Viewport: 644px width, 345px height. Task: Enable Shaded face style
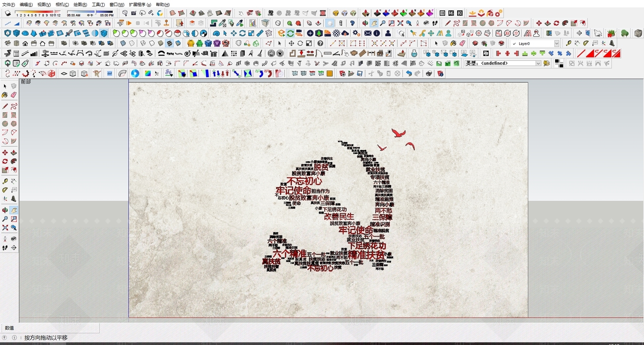pos(161,43)
